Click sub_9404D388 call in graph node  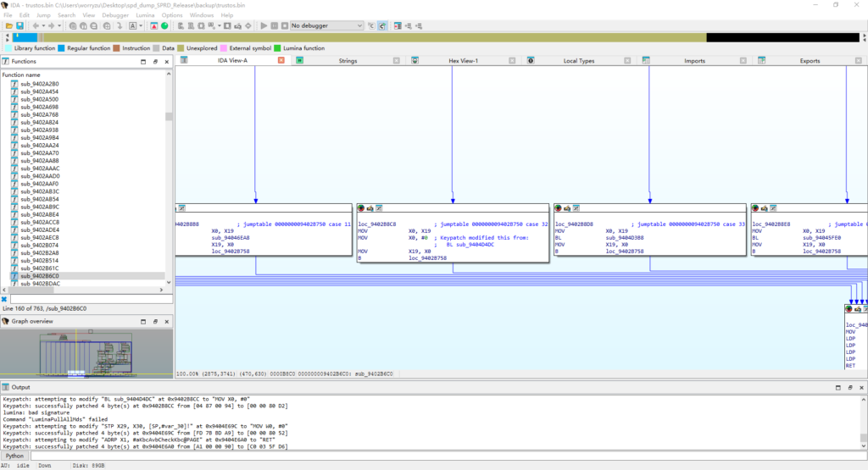(x=625, y=238)
